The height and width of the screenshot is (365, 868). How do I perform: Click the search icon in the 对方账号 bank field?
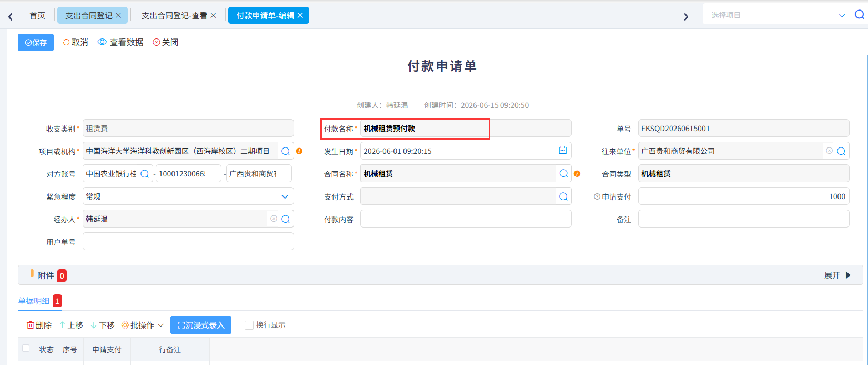click(x=145, y=174)
